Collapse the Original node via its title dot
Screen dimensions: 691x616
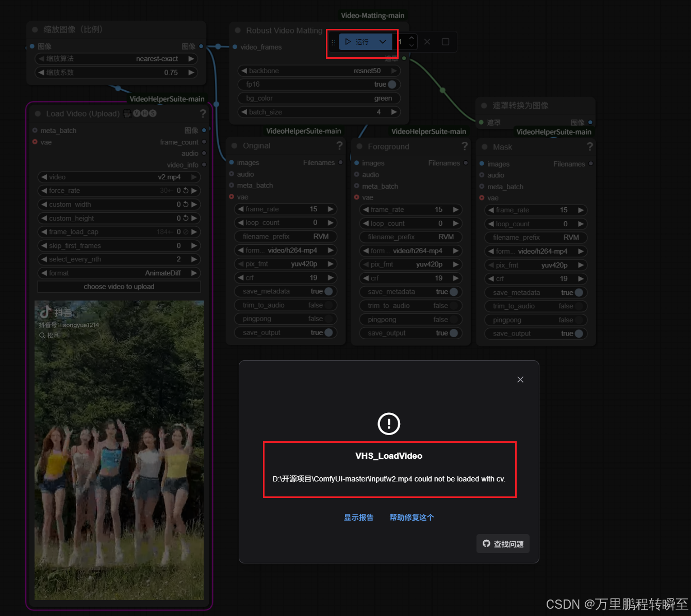click(235, 146)
